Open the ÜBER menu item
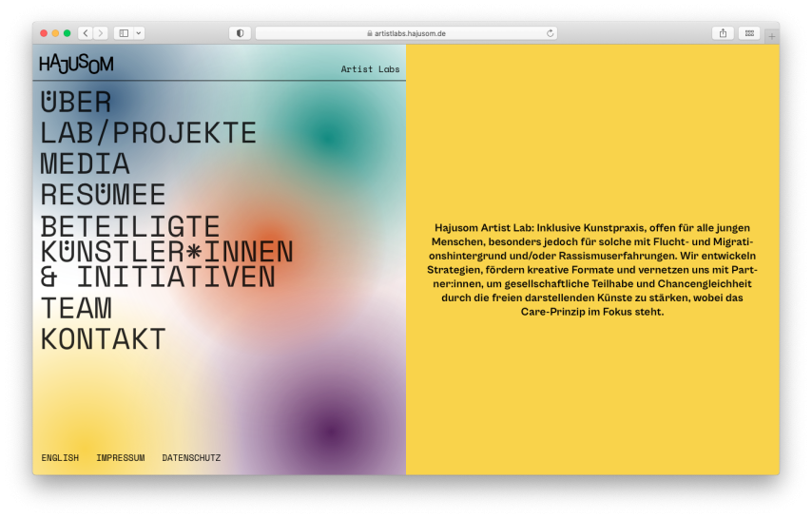This screenshot has width=812, height=518. click(76, 103)
